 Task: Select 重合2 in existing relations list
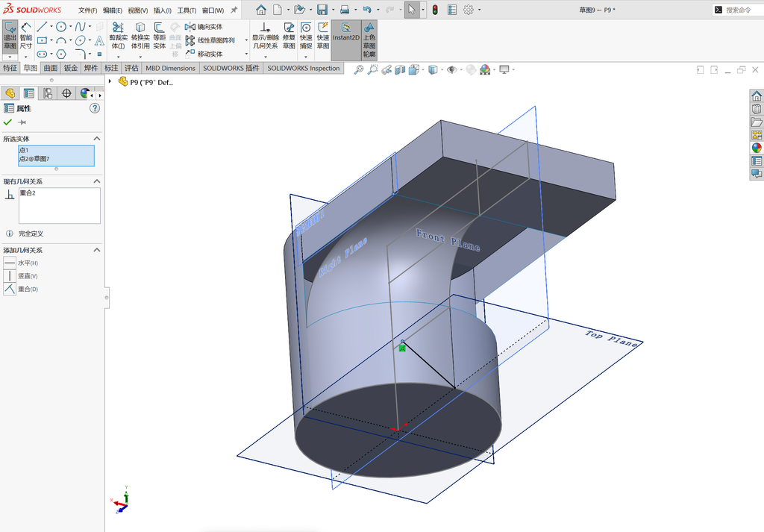click(x=28, y=193)
